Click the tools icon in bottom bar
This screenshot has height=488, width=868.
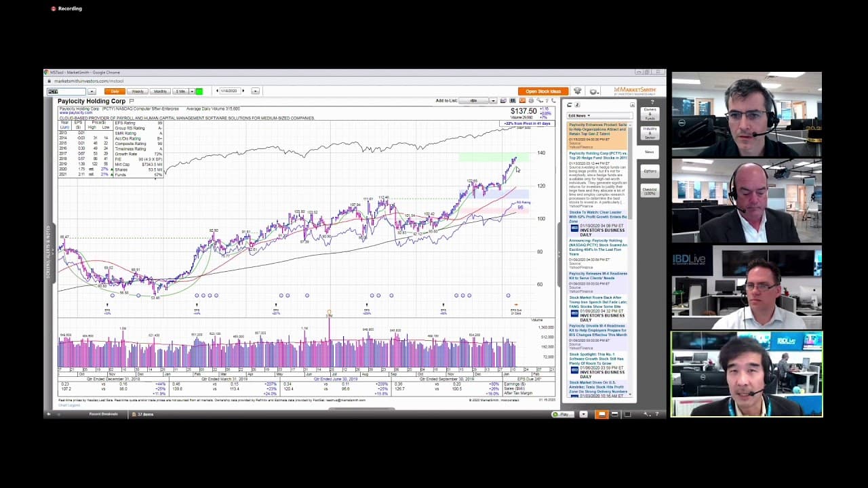point(647,413)
